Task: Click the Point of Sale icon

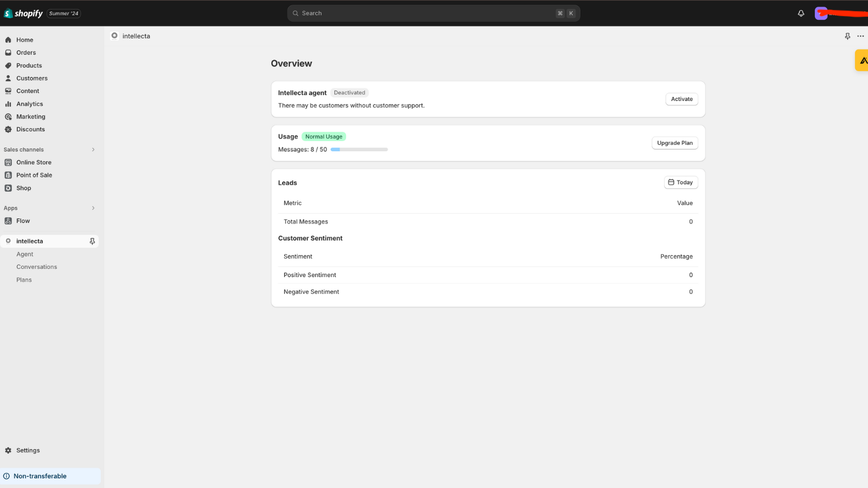Action: [8, 175]
